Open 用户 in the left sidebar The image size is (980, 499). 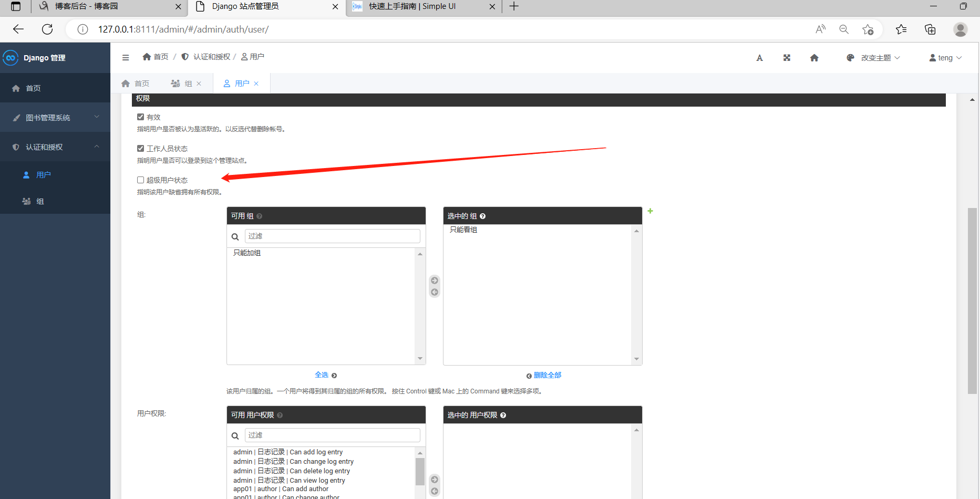pos(55,175)
